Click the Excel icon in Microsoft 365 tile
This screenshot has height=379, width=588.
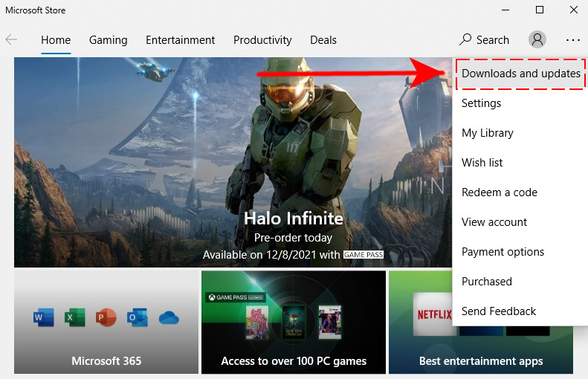coord(74,317)
